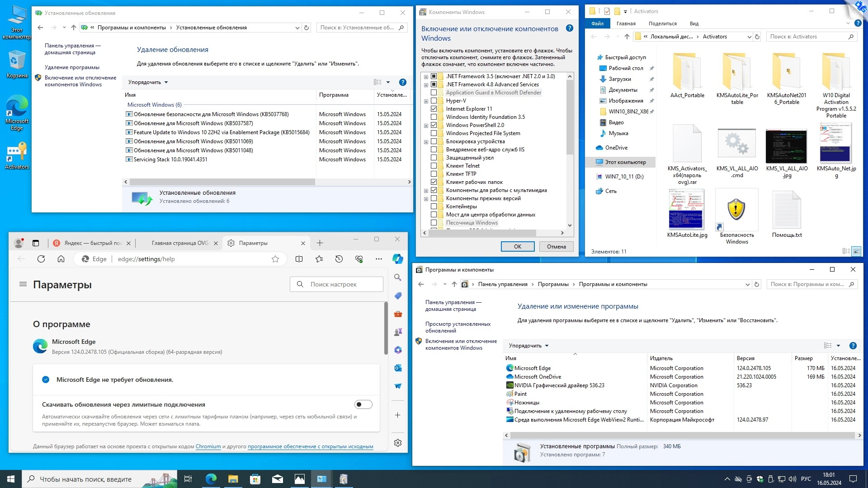
Task: Open Outlook icon in Edge sidebar
Action: click(x=398, y=368)
